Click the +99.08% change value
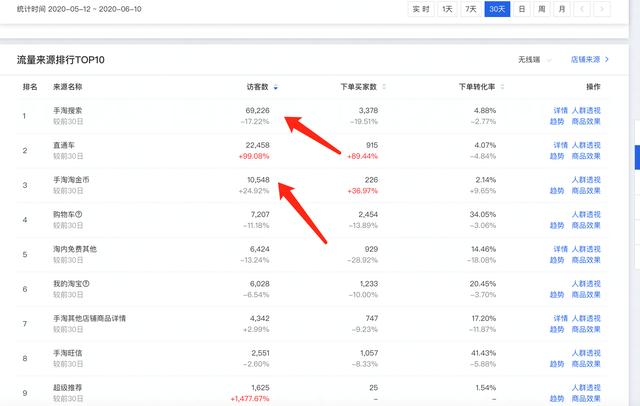 [254, 156]
